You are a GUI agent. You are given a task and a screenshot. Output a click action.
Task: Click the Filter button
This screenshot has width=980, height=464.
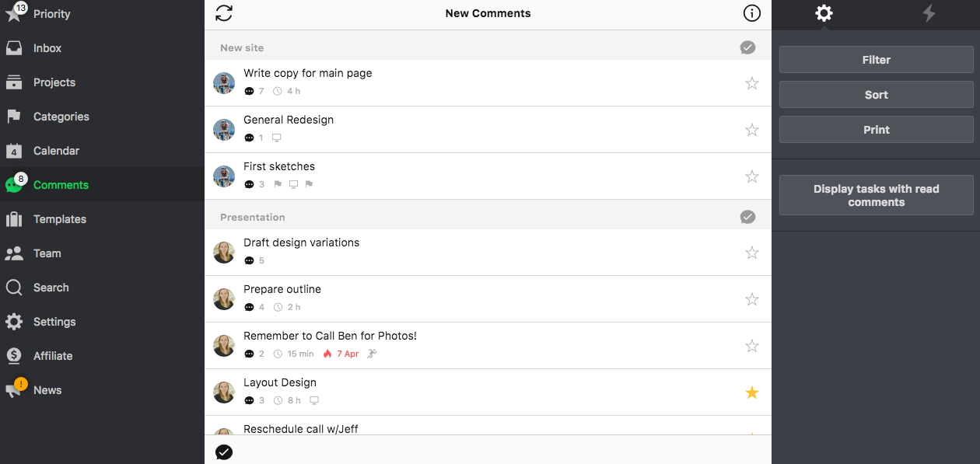pyautogui.click(x=877, y=60)
